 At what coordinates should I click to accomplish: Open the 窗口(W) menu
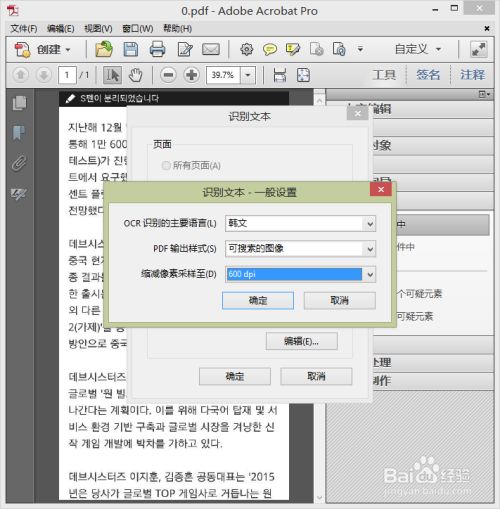138,29
